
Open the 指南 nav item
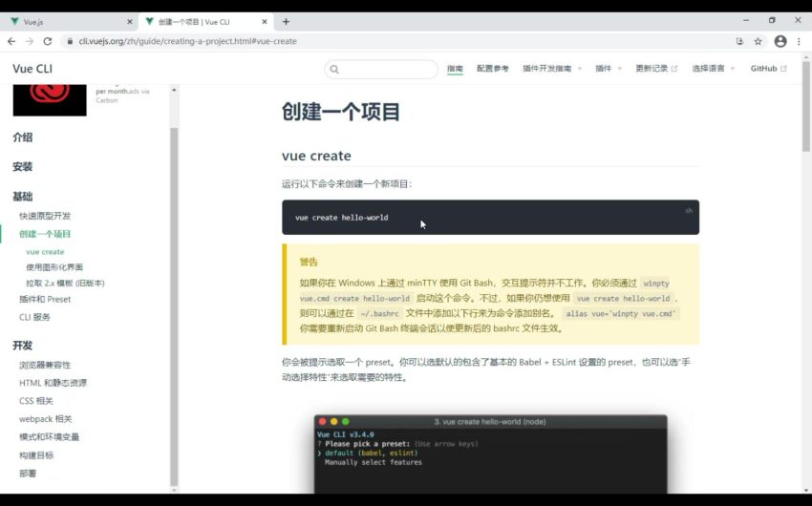(x=455, y=69)
